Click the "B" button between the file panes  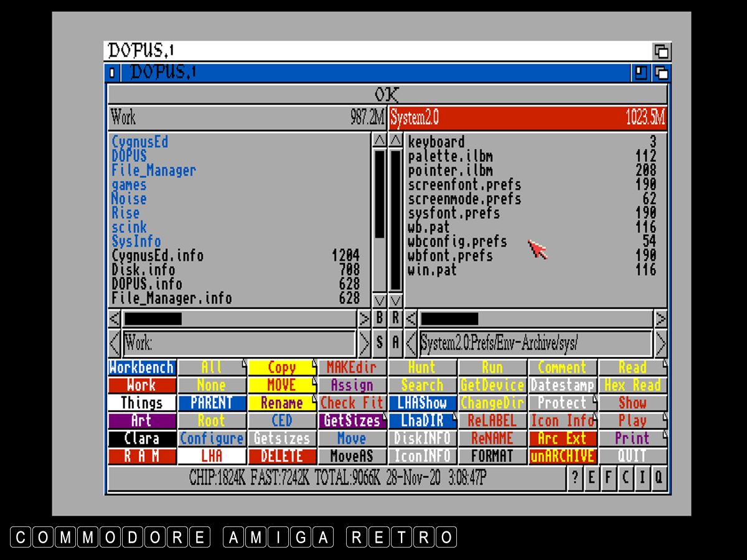pos(380,319)
